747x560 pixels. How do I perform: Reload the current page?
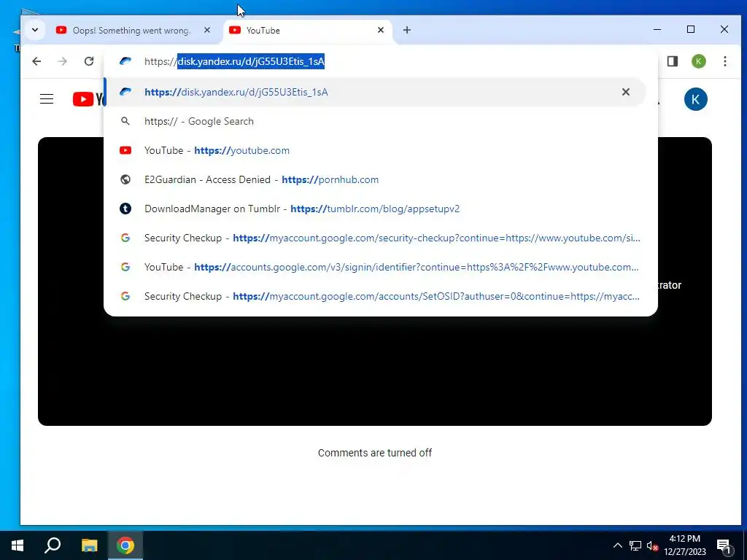pyautogui.click(x=88, y=61)
